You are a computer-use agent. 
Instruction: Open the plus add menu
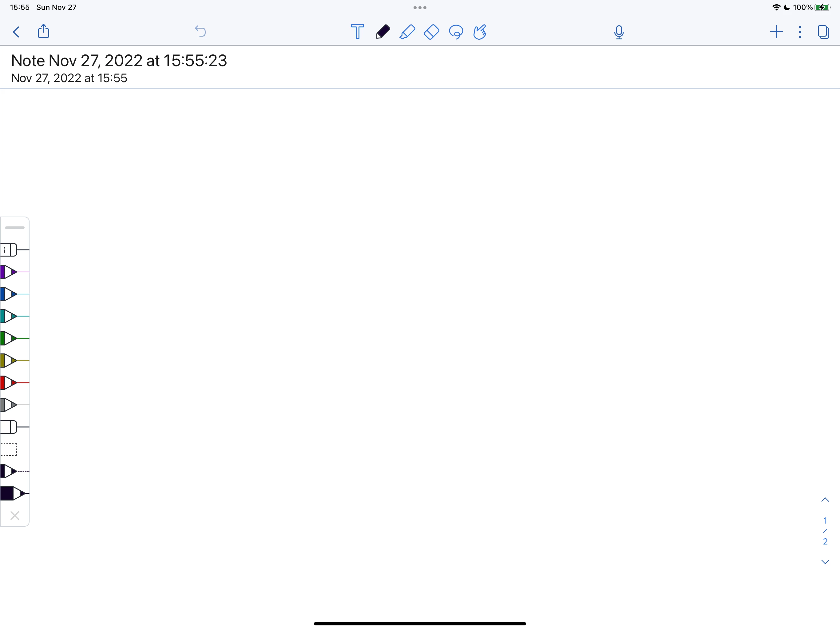(x=776, y=32)
